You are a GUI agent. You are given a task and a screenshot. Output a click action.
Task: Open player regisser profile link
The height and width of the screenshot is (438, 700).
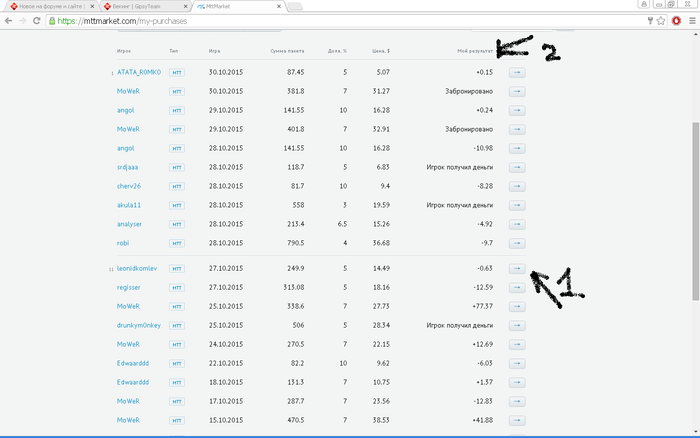[x=129, y=288]
